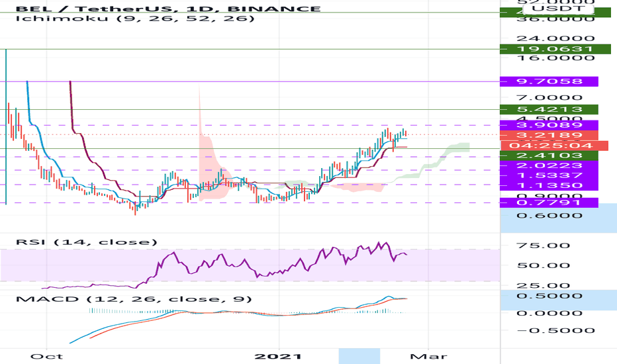Click the 16.0000 price axis value
The height and width of the screenshot is (364, 617).
(x=555, y=58)
